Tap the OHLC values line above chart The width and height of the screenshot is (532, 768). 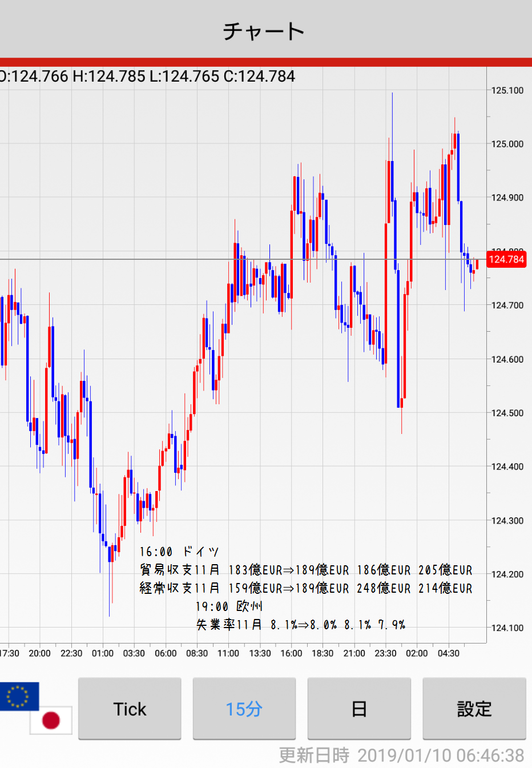[x=147, y=77]
